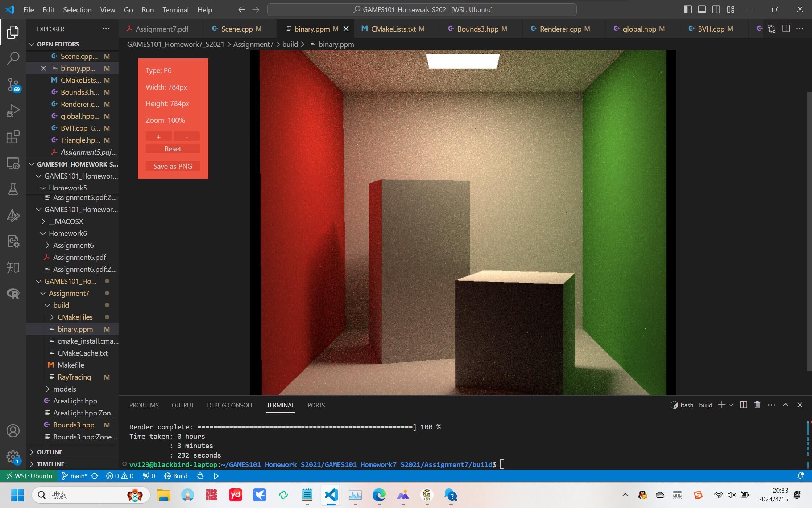This screenshot has width=812, height=508.
Task: Collapse GAMES101_HOMEWORK_S workspace section
Action: pos(72,164)
